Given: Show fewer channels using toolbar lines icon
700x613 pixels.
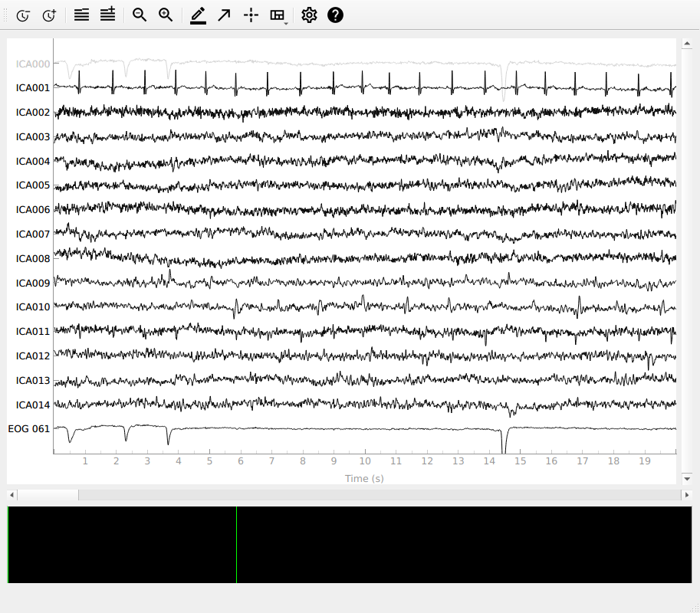Looking at the screenshot, I should 81,15.
